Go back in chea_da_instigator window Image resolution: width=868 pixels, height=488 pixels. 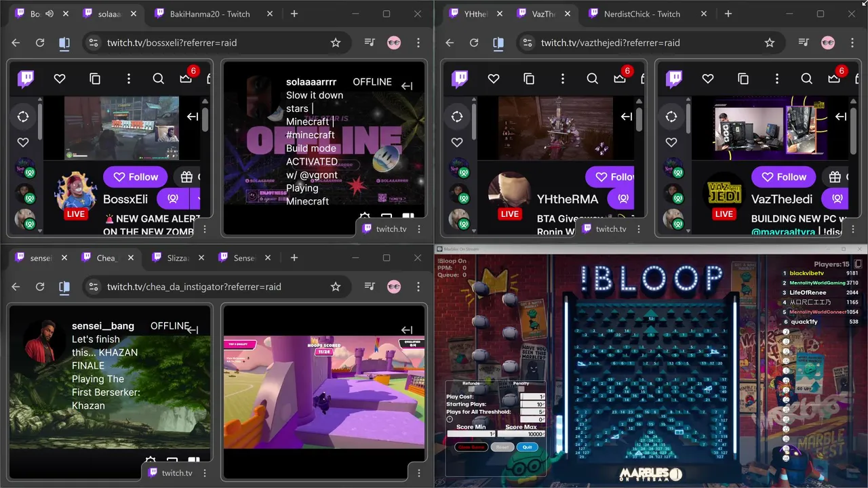click(x=16, y=287)
